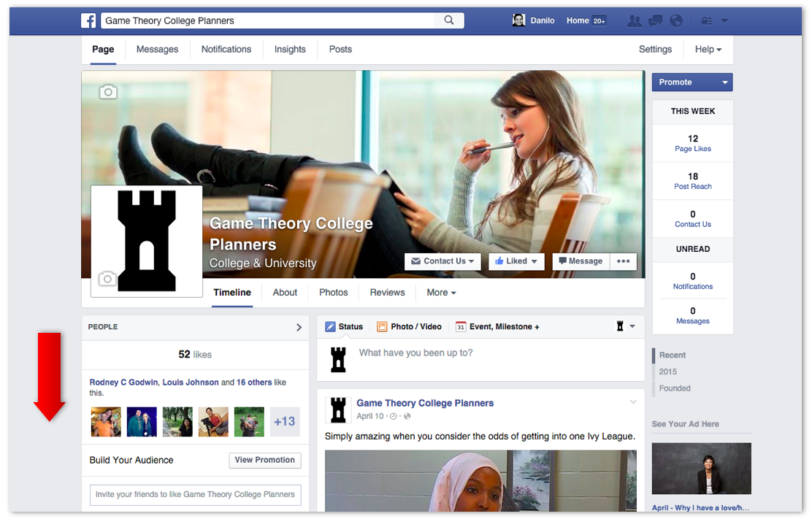
Task: Click the search field with page name
Action: click(268, 20)
